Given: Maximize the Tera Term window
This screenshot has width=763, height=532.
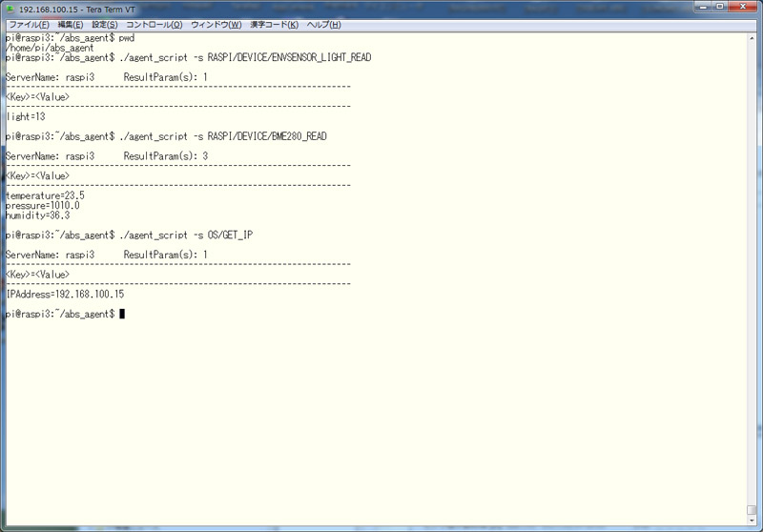Looking at the screenshot, I should click(x=720, y=7).
